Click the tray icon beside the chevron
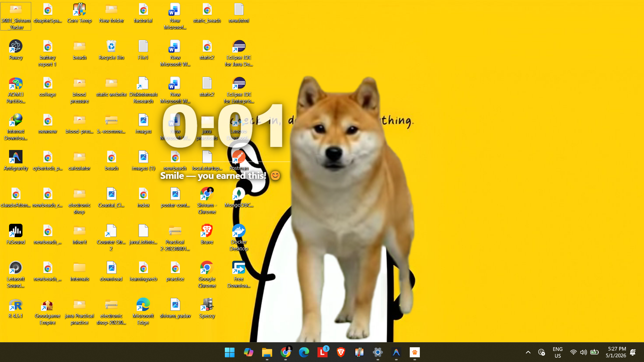Image resolution: width=644 pixels, height=362 pixels. point(542,352)
